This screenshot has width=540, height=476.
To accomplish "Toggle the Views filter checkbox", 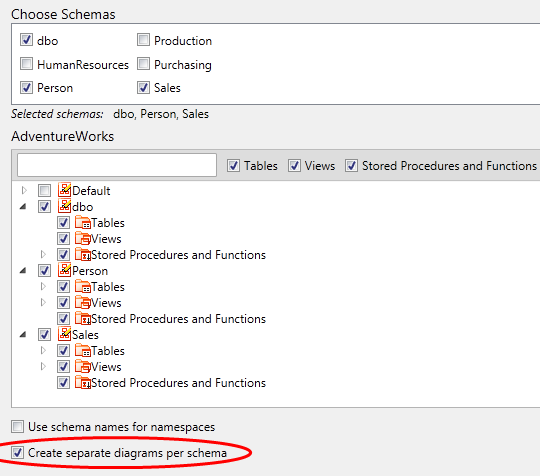I will 294,166.
